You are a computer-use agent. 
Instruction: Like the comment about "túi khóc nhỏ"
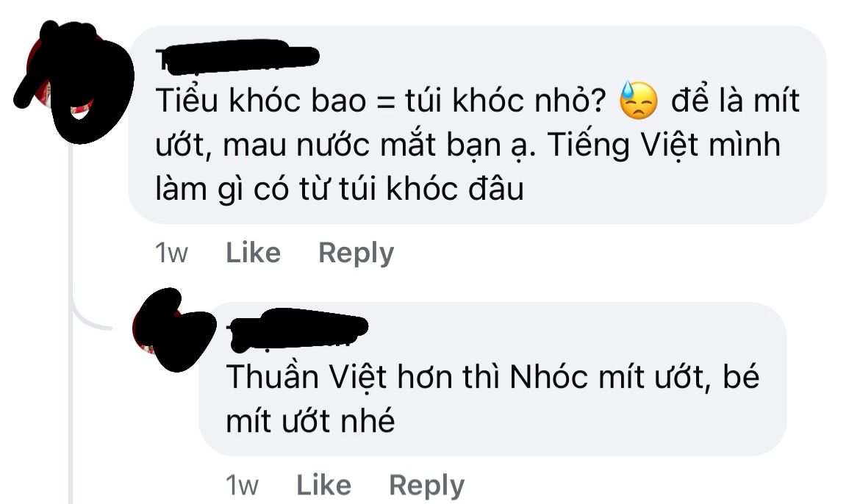(x=254, y=253)
